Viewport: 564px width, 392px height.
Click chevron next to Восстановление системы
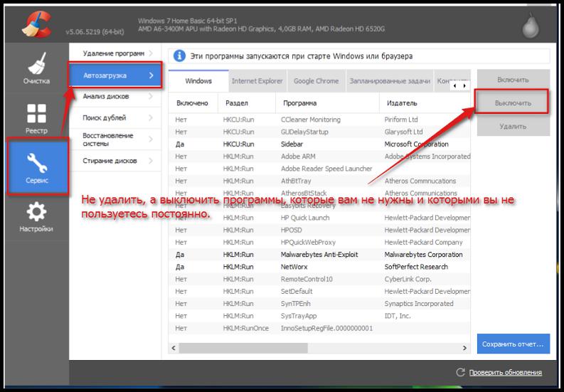tap(151, 139)
